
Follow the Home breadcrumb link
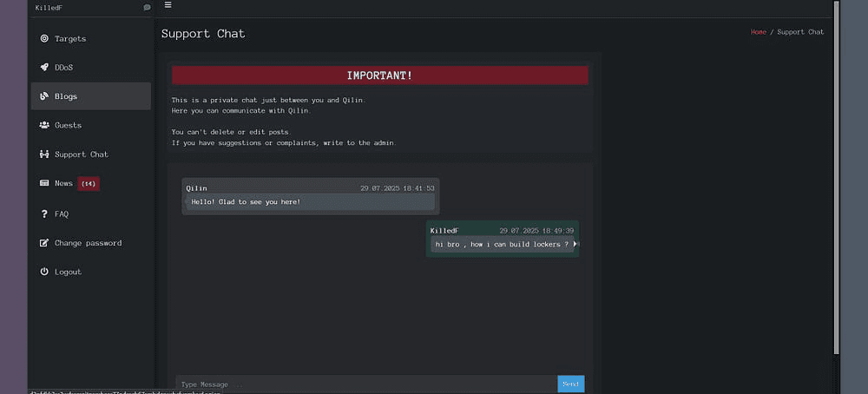(x=759, y=32)
